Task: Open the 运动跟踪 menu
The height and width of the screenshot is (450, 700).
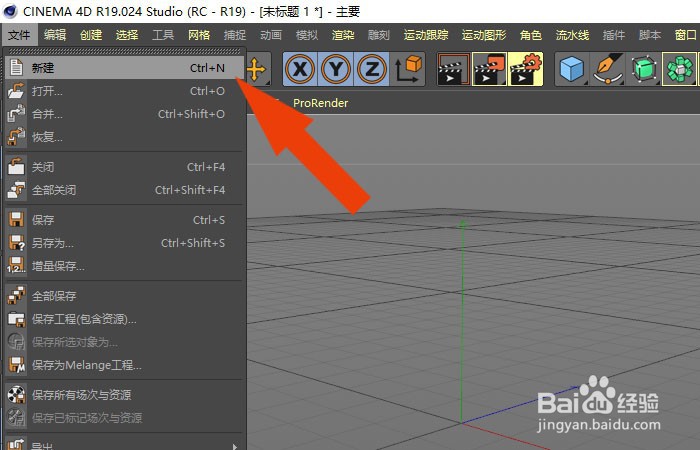Action: pos(426,35)
